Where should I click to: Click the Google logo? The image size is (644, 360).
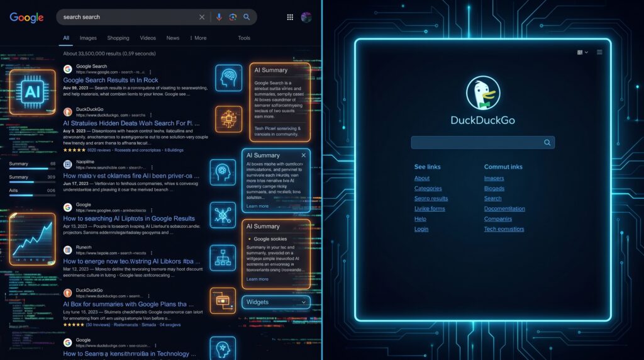26,17
